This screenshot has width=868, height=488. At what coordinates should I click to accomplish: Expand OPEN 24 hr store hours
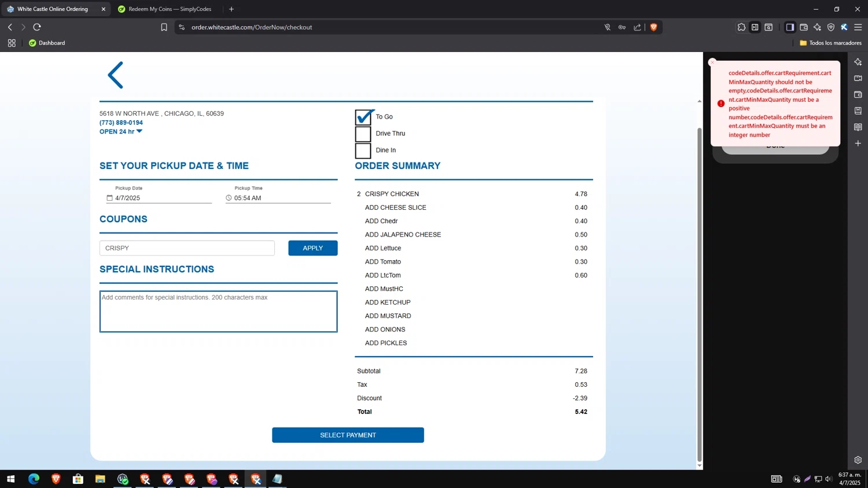click(121, 131)
